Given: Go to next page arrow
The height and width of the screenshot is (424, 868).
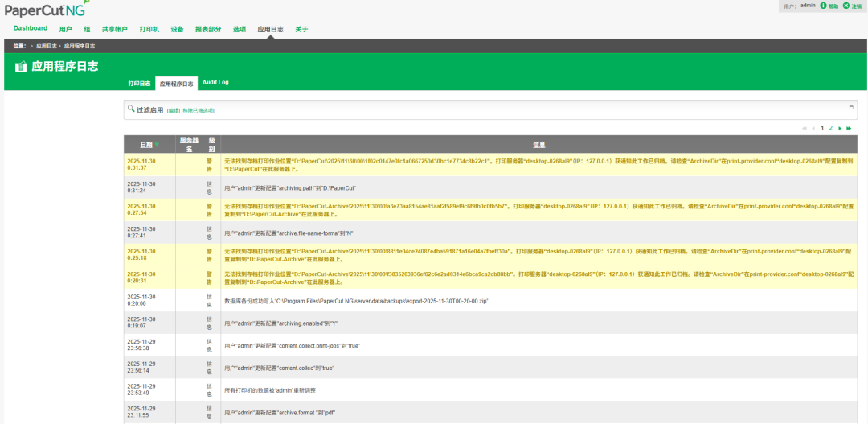Looking at the screenshot, I should point(840,128).
